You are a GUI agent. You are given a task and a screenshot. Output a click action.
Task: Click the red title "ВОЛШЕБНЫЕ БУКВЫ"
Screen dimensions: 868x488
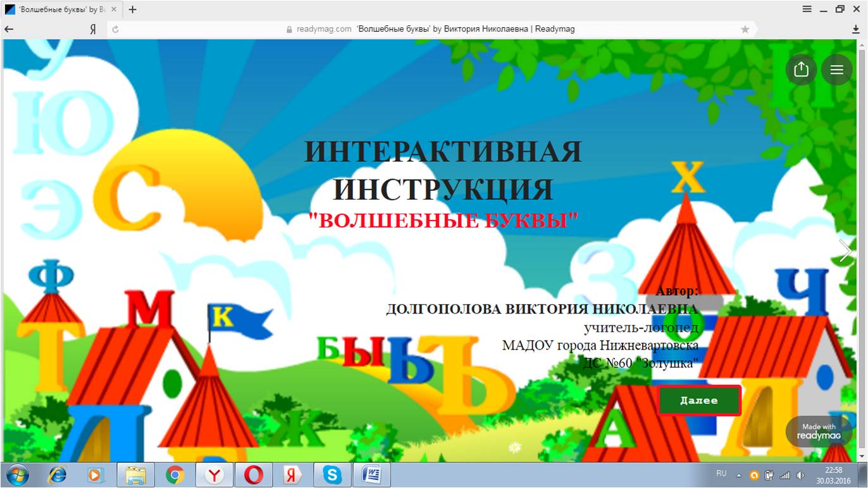point(443,220)
